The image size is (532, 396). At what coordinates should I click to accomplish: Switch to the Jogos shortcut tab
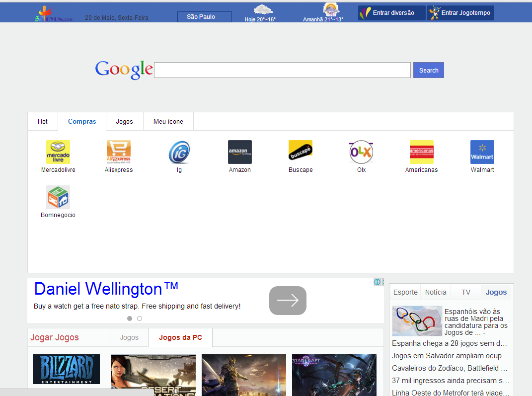pyautogui.click(x=125, y=121)
